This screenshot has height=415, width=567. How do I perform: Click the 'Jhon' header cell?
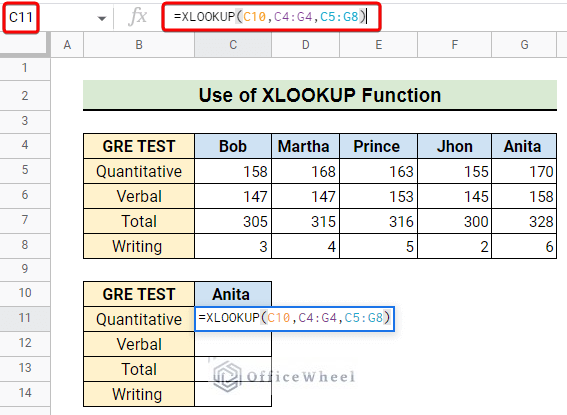pyautogui.click(x=455, y=146)
